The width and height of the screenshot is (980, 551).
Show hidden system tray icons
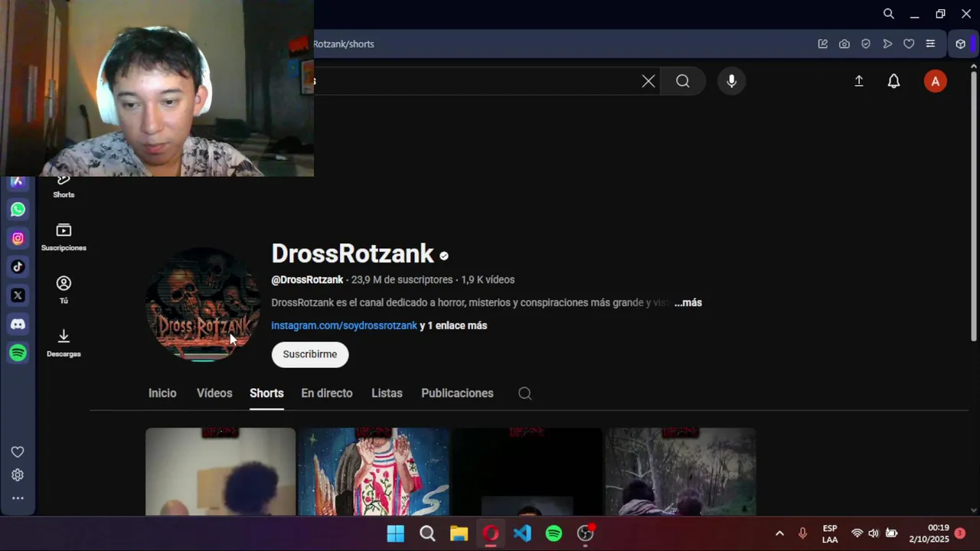[779, 533]
